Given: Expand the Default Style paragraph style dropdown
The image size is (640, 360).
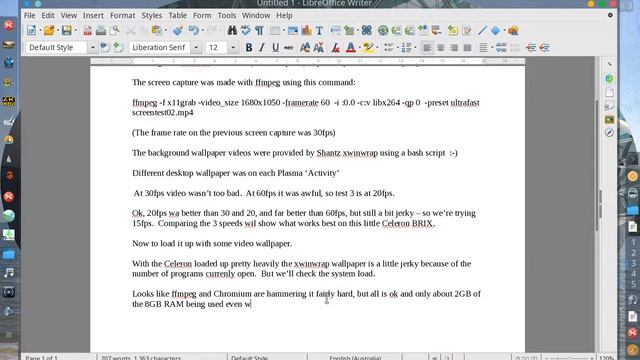Looking at the screenshot, I should click(x=93, y=47).
